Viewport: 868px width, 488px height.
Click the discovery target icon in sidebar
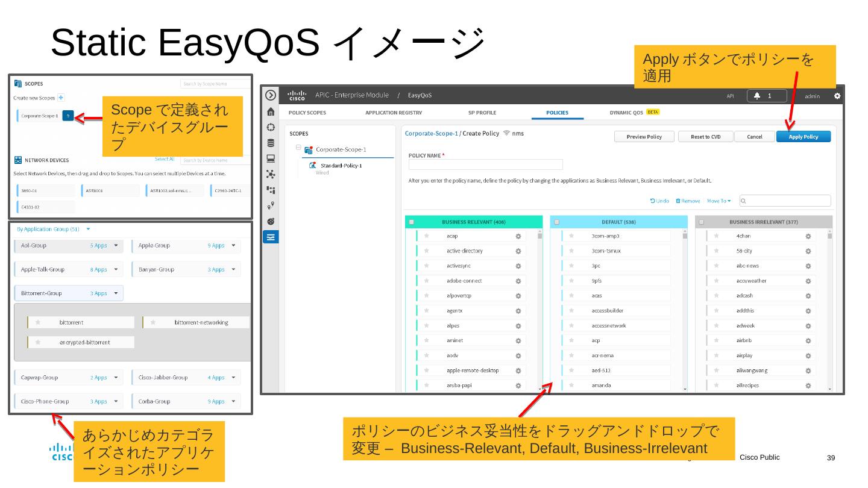[x=271, y=127]
